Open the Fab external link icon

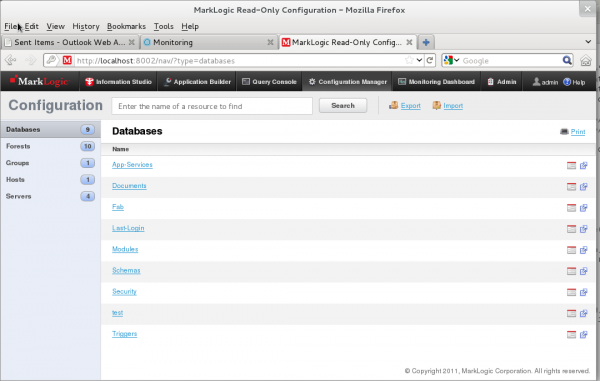pyautogui.click(x=584, y=208)
